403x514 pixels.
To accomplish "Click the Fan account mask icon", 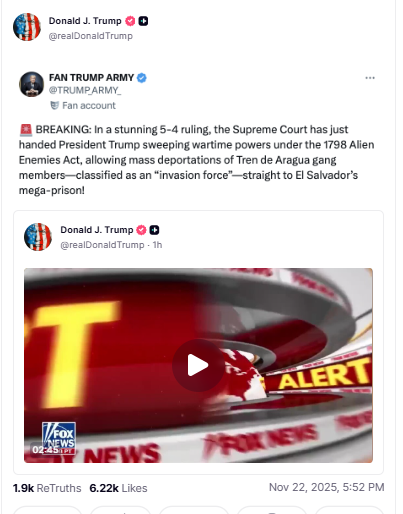I will 54,106.
